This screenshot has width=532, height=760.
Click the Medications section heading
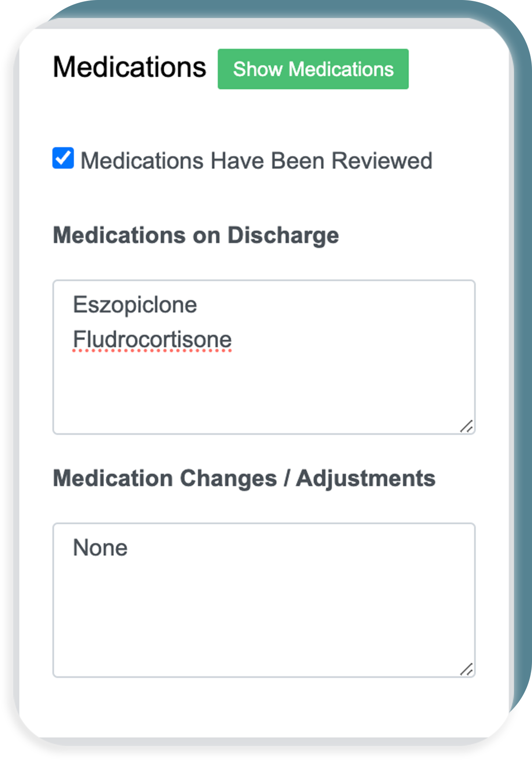click(x=129, y=68)
